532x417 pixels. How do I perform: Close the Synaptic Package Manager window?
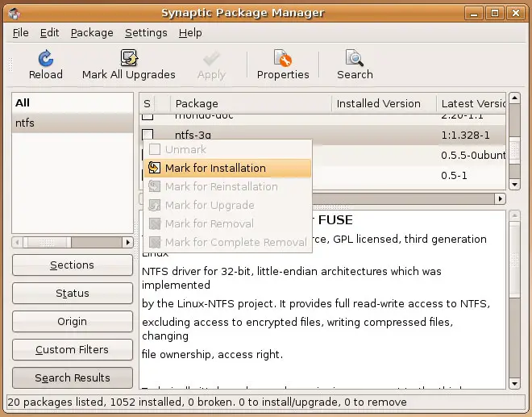point(515,13)
